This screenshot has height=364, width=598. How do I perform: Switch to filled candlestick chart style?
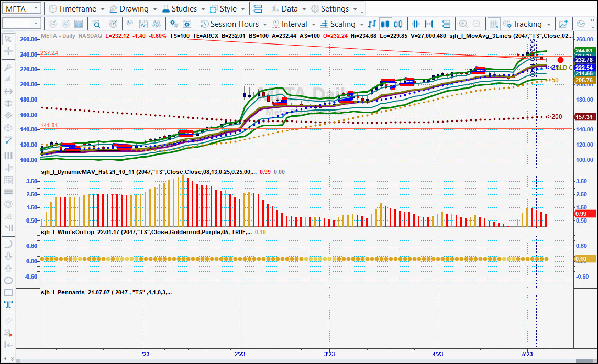click(x=385, y=24)
